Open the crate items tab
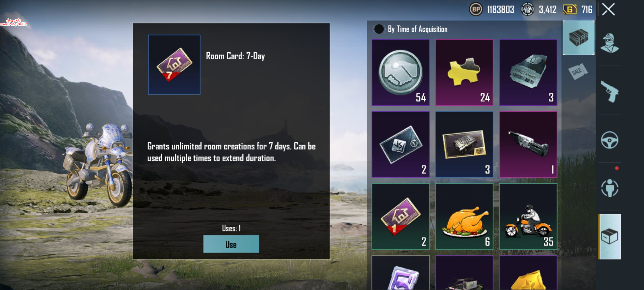The height and width of the screenshot is (290, 644). tap(579, 38)
